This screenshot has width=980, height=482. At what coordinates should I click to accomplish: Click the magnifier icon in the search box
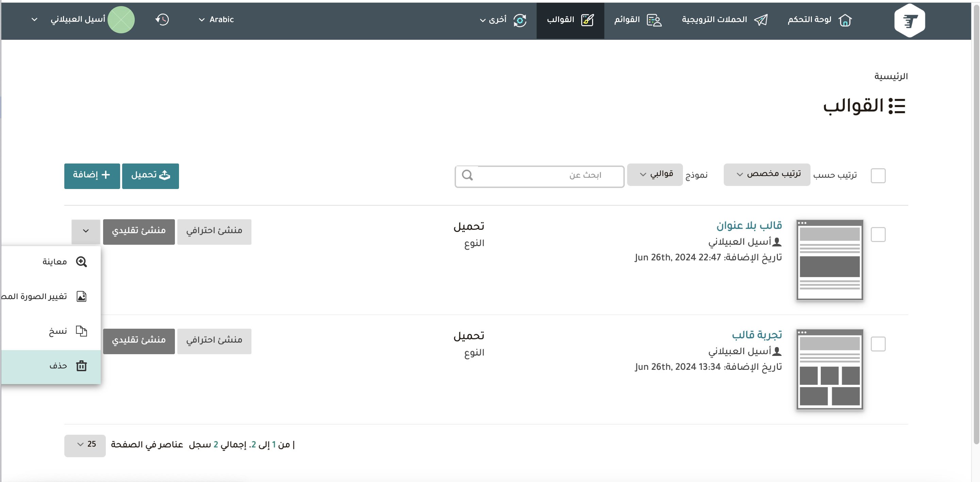click(467, 175)
